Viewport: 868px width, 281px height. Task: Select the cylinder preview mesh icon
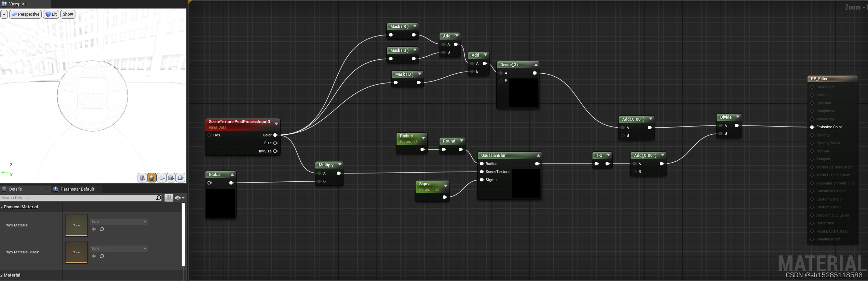pyautogui.click(x=142, y=178)
